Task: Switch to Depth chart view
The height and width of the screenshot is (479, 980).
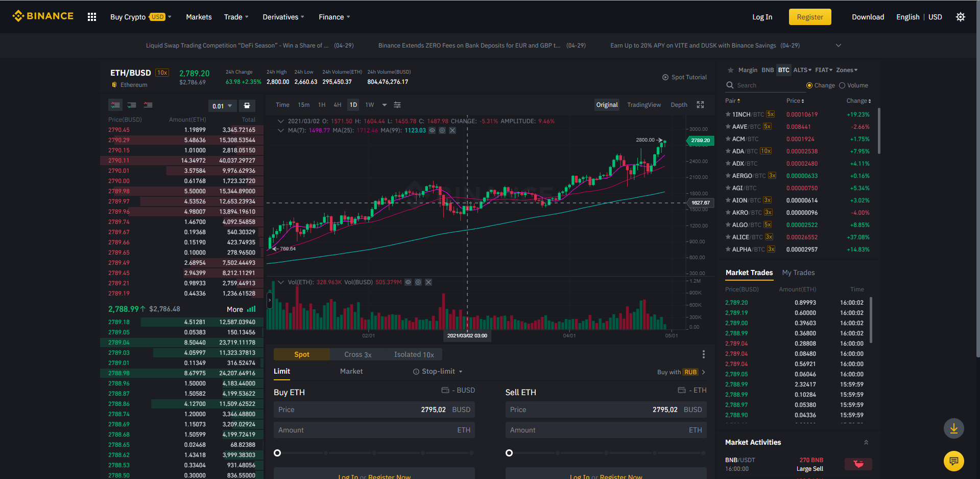Action: coord(679,105)
